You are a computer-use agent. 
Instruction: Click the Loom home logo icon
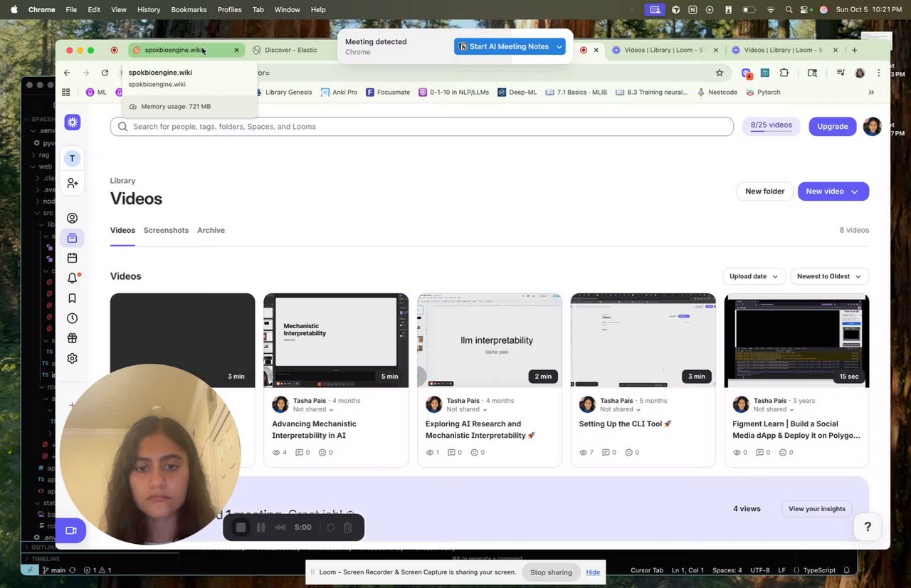click(x=72, y=122)
